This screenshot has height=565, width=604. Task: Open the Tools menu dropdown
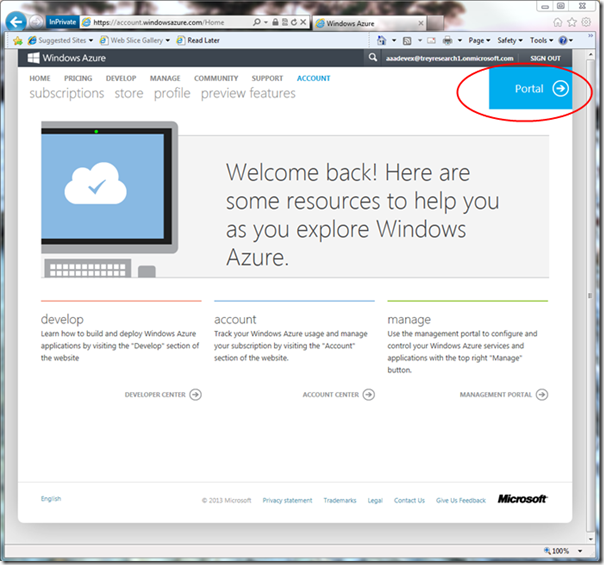pos(541,40)
